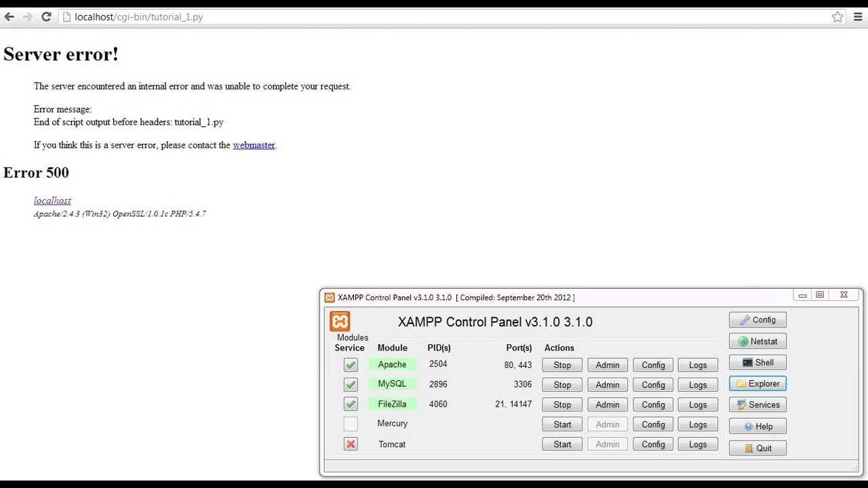Close the XAMPP Control Panel window
868x488 pixels.
point(844,296)
